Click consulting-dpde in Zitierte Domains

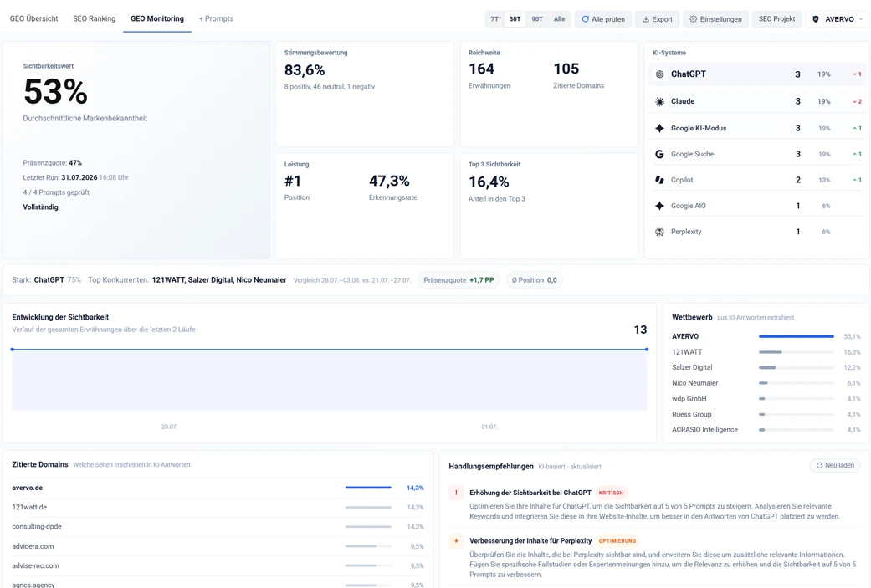coord(37,526)
